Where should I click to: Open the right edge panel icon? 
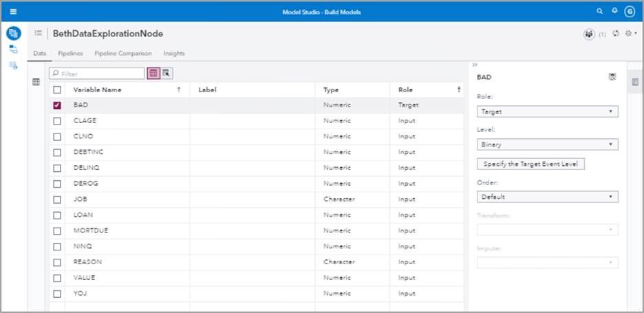635,82
